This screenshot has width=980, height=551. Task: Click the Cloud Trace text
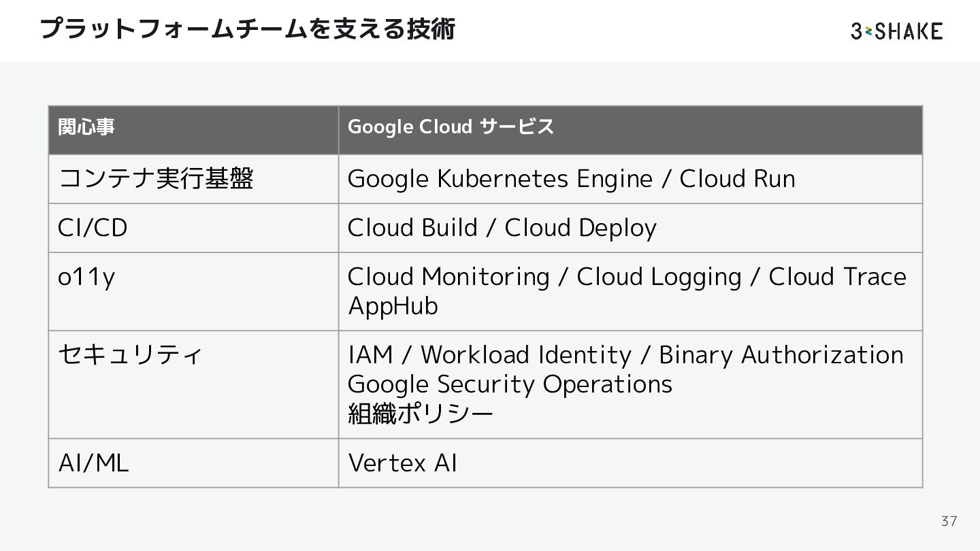pos(837,278)
